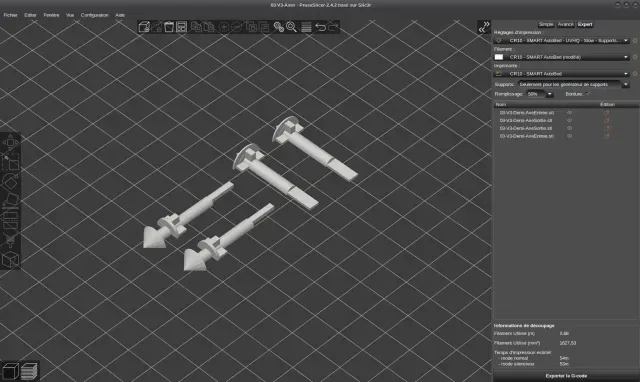Viewport: 640px width, 382px height.
Task: Click edit icon of first 03-V3-Demi-AxeEntree.stl row
Action: pyautogui.click(x=607, y=113)
